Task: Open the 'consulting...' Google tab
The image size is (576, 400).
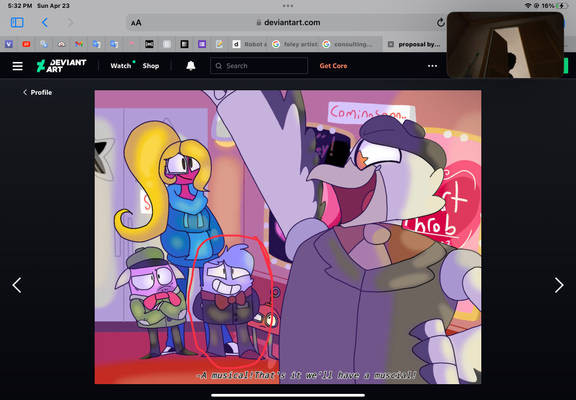Action: tap(347, 44)
